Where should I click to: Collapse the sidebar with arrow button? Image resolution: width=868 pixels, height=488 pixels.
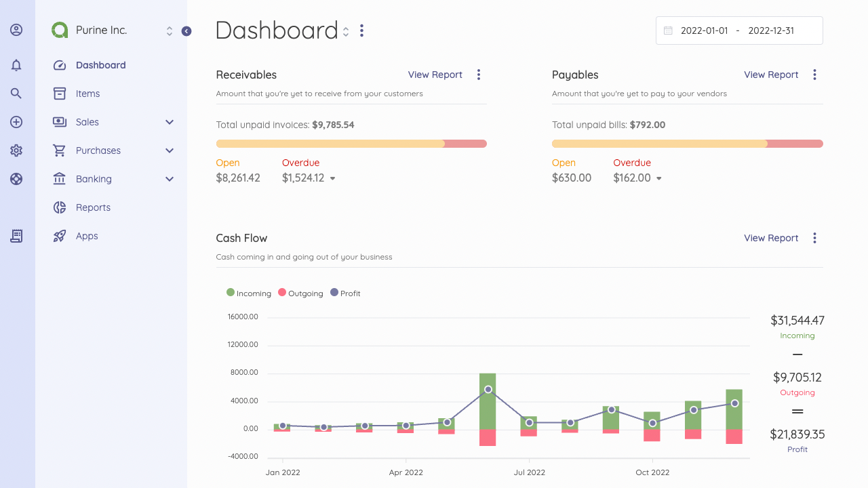pyautogui.click(x=186, y=31)
